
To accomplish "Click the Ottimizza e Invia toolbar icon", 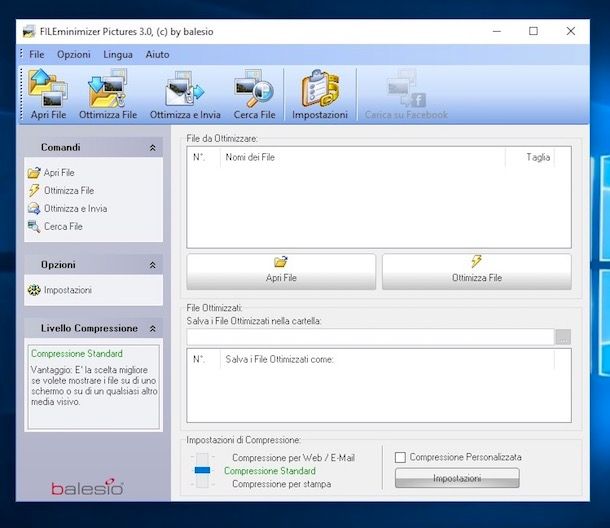I will point(184,94).
